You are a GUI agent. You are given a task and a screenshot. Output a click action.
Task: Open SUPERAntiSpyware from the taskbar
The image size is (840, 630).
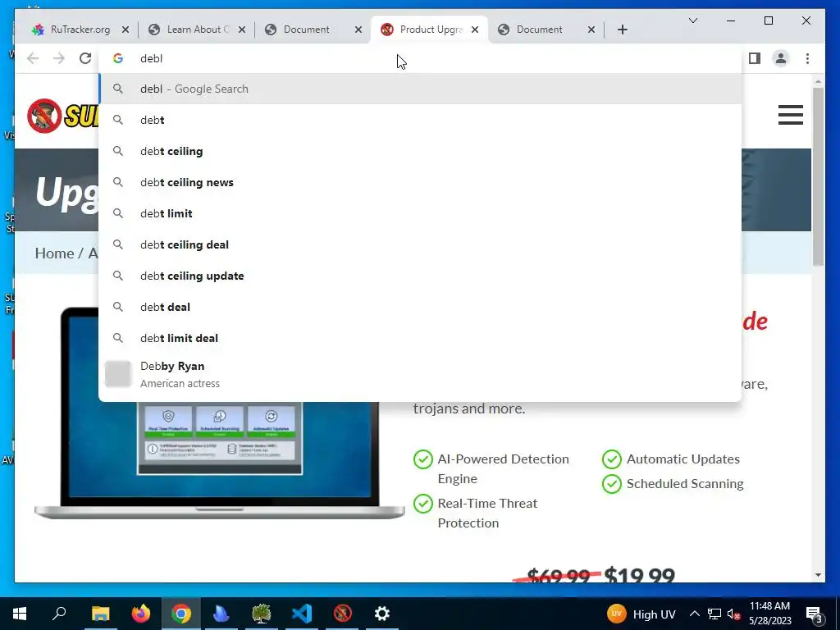[342, 614]
